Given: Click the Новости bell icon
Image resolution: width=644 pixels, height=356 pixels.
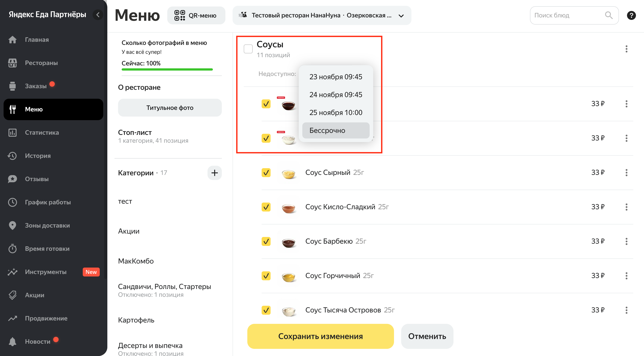Looking at the screenshot, I should 12,341.
